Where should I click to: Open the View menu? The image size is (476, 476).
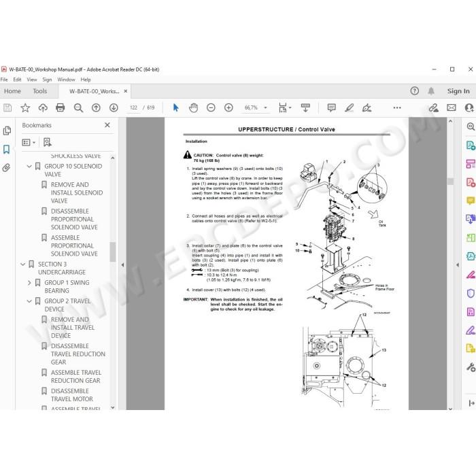[32, 80]
